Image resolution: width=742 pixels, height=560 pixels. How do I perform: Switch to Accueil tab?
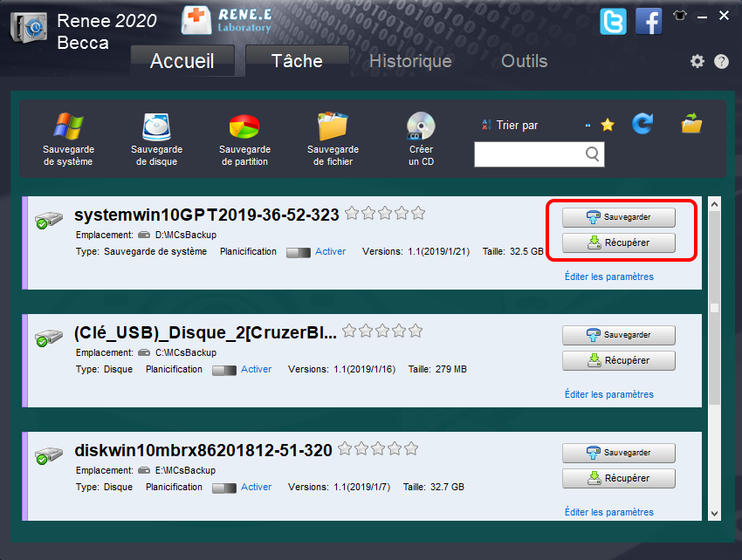pos(182,61)
